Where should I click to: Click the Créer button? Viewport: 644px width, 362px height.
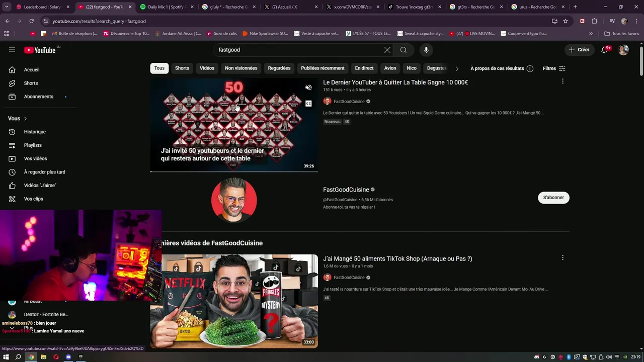click(579, 50)
